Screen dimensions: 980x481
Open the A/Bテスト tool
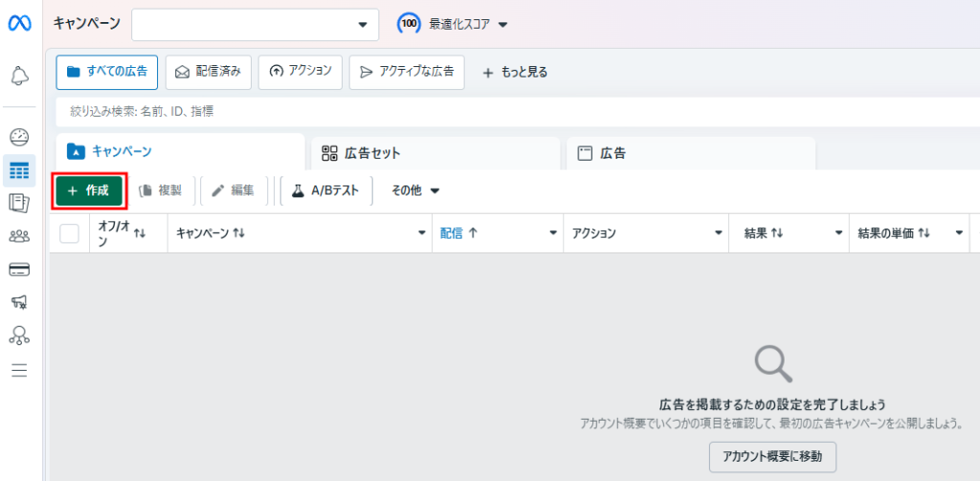point(325,191)
